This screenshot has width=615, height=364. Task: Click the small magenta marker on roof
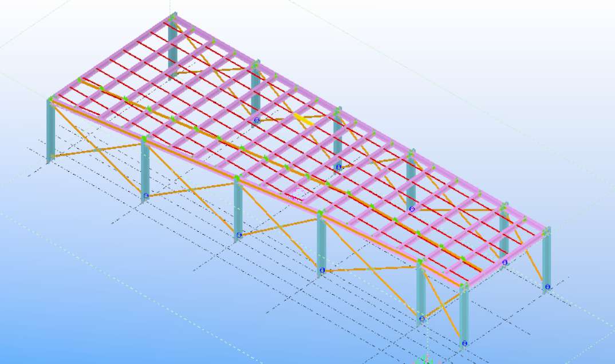294,196
